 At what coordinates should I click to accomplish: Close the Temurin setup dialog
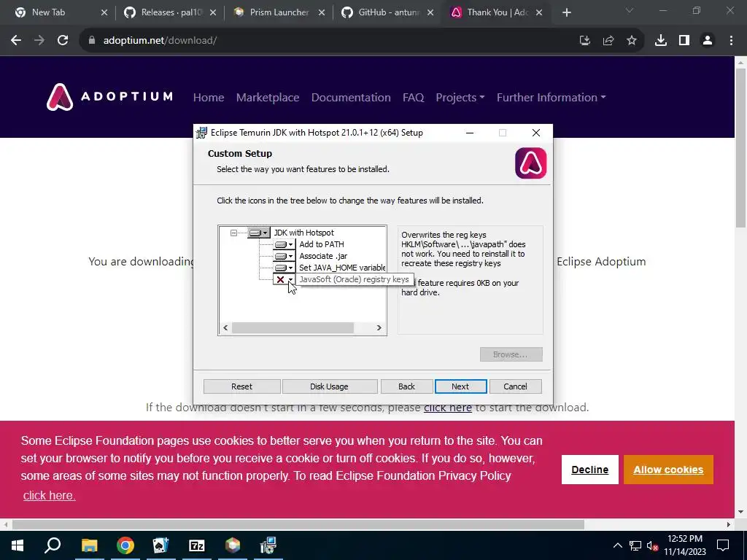536,133
